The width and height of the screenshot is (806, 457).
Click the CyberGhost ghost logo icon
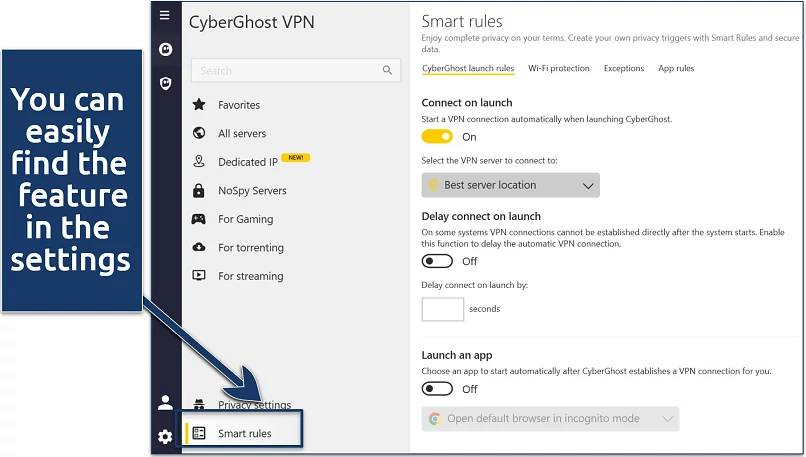point(165,49)
